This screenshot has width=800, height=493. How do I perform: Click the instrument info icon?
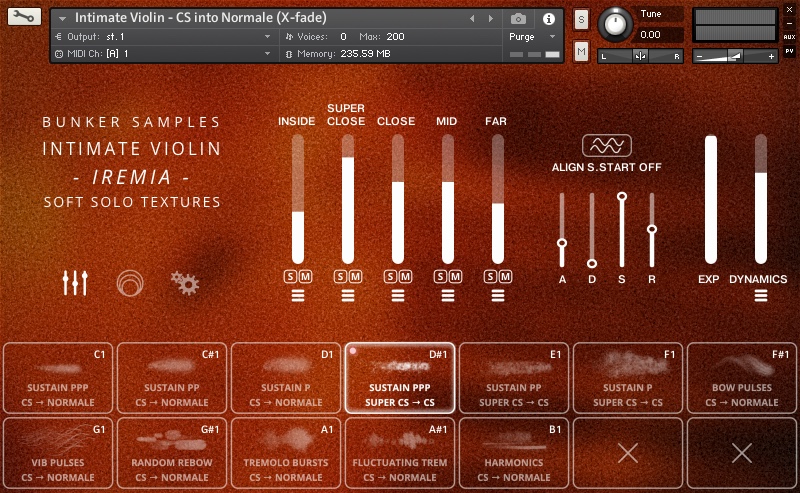pyautogui.click(x=548, y=18)
